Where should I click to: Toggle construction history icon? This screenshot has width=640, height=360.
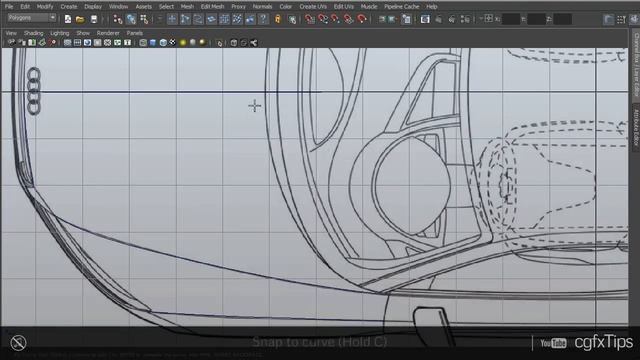pos(406,19)
